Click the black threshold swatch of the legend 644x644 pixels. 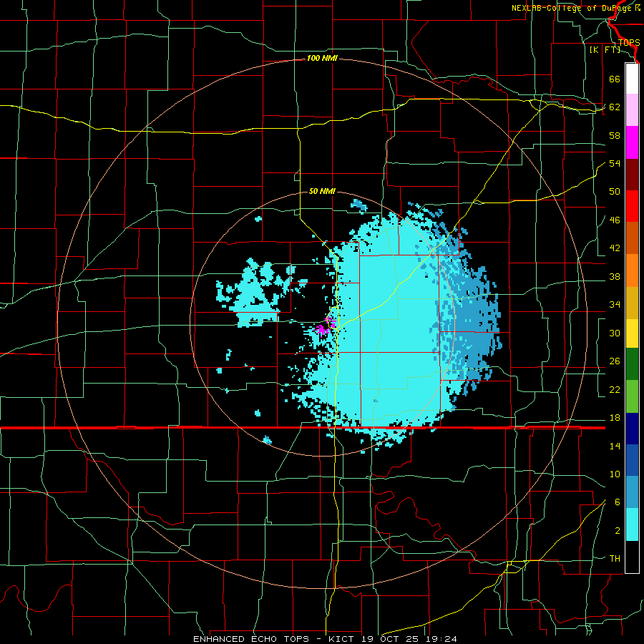(632, 557)
